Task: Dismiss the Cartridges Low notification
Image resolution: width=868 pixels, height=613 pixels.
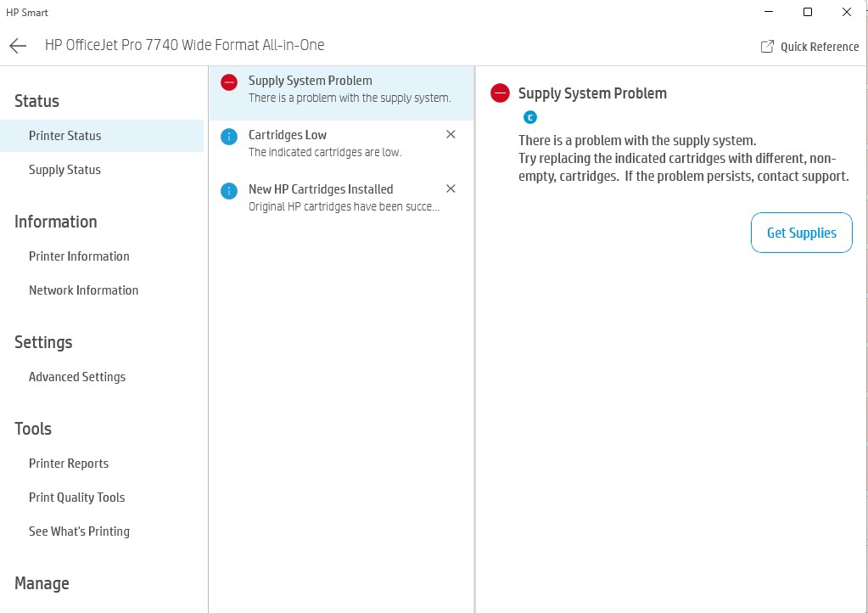Action: [451, 134]
